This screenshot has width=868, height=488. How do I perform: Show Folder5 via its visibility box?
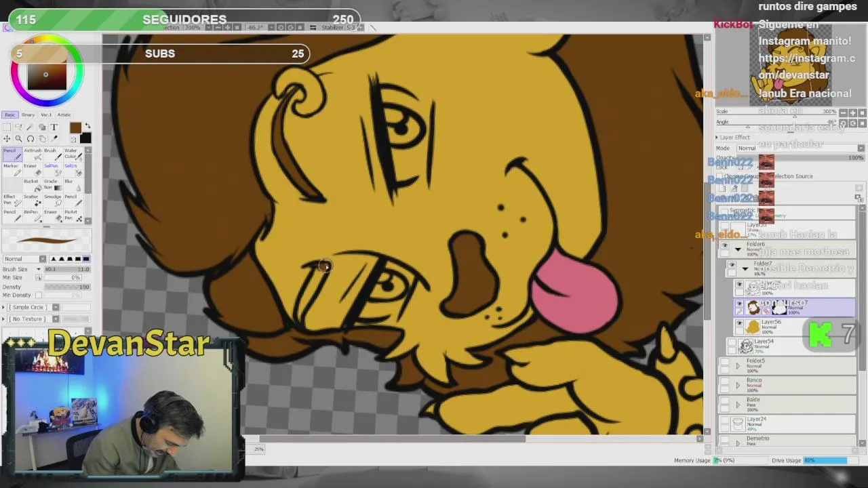point(725,361)
